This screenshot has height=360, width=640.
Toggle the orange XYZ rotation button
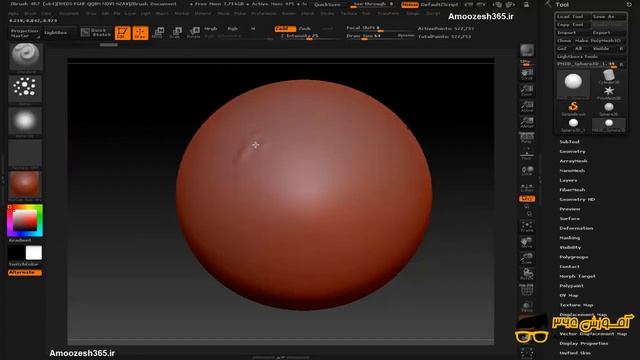(527, 199)
